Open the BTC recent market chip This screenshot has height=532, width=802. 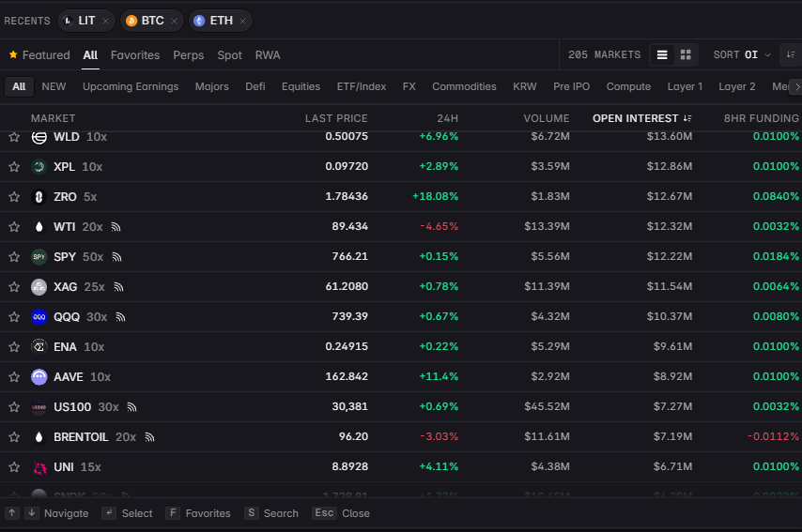pyautogui.click(x=152, y=21)
